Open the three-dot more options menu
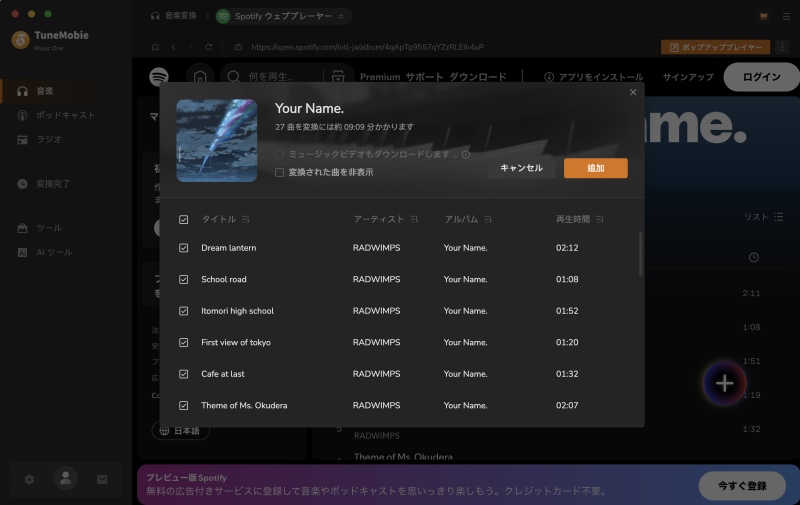Image resolution: width=800 pixels, height=505 pixels. click(782, 47)
